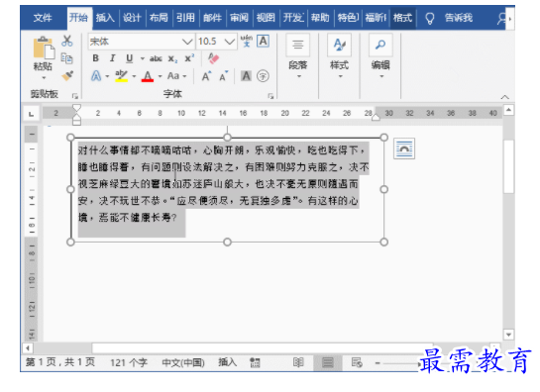Open the Clipboard pane launcher

(74, 96)
